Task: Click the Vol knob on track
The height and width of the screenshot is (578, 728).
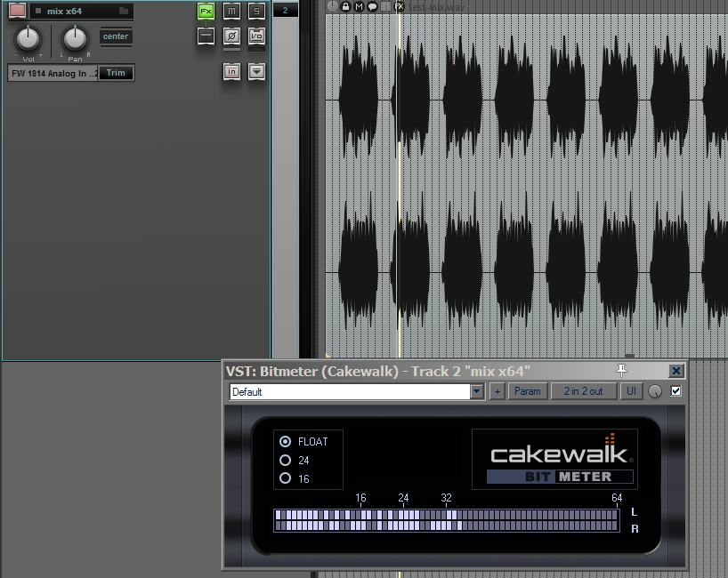Action: (28, 38)
